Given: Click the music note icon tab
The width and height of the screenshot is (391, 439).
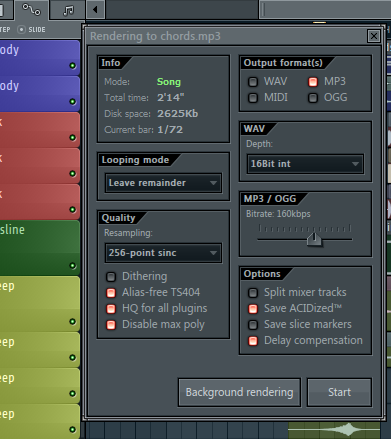Looking at the screenshot, I should point(68,10).
